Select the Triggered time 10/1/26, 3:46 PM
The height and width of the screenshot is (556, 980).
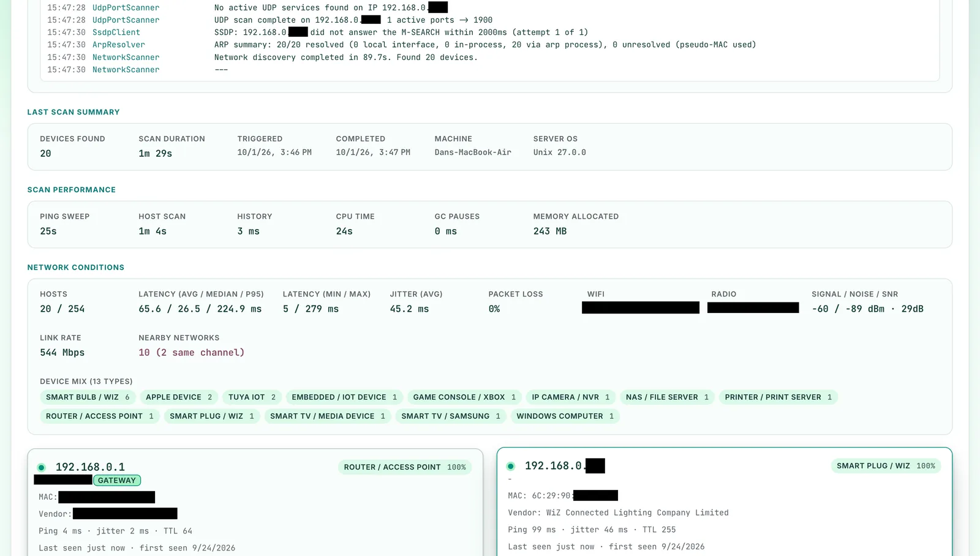274,152
